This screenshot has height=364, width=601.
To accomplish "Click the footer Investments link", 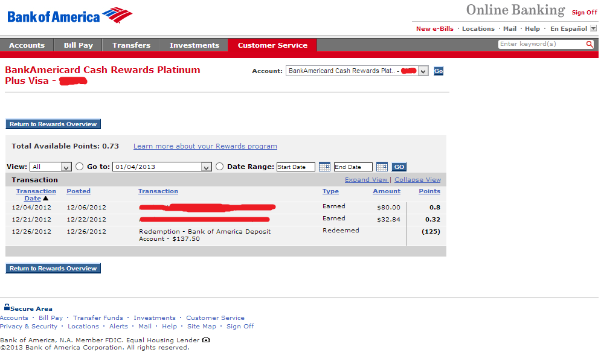I will click(155, 318).
